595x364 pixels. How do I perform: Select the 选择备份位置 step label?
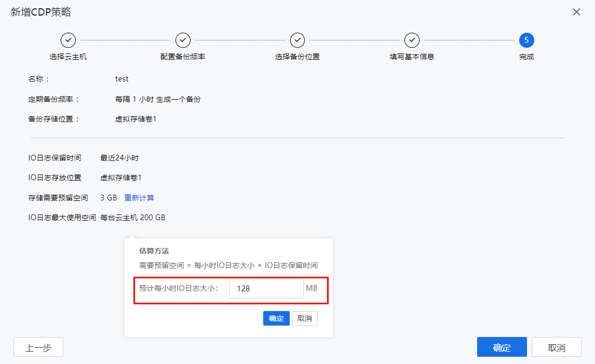[297, 57]
